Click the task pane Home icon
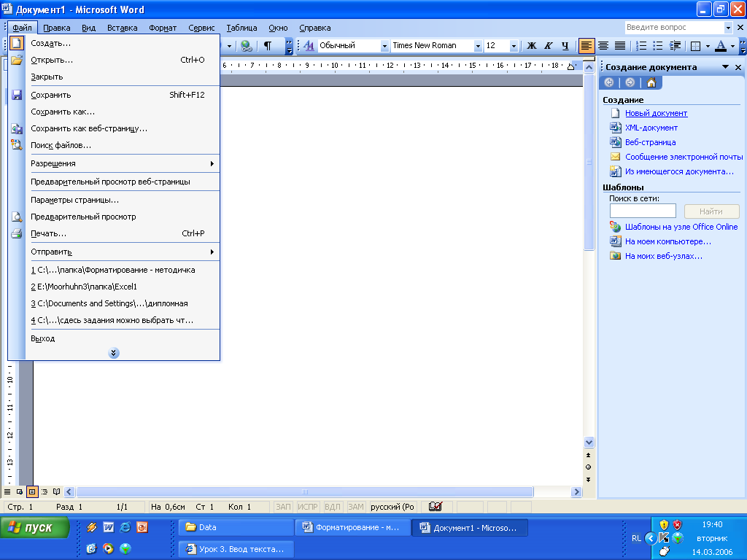This screenshot has height=560, width=747. click(x=651, y=82)
